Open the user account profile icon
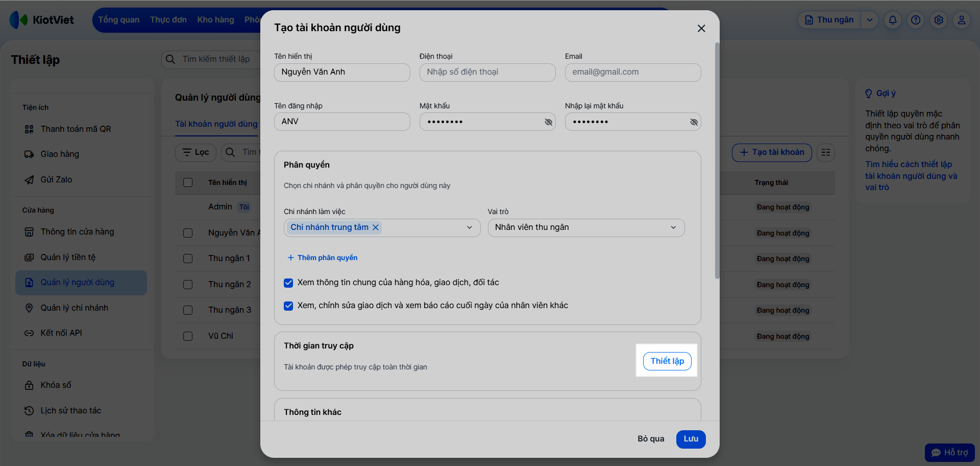The image size is (980, 466). click(x=962, y=20)
